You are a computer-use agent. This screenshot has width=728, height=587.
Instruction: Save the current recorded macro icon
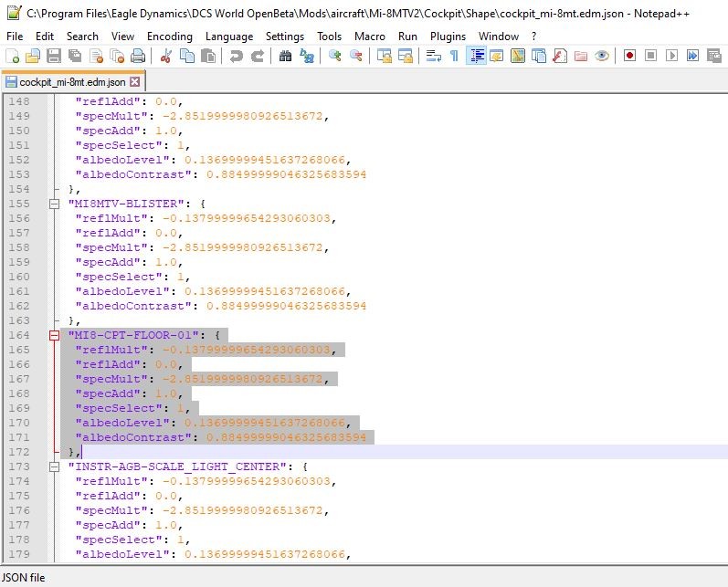pyautogui.click(x=713, y=57)
